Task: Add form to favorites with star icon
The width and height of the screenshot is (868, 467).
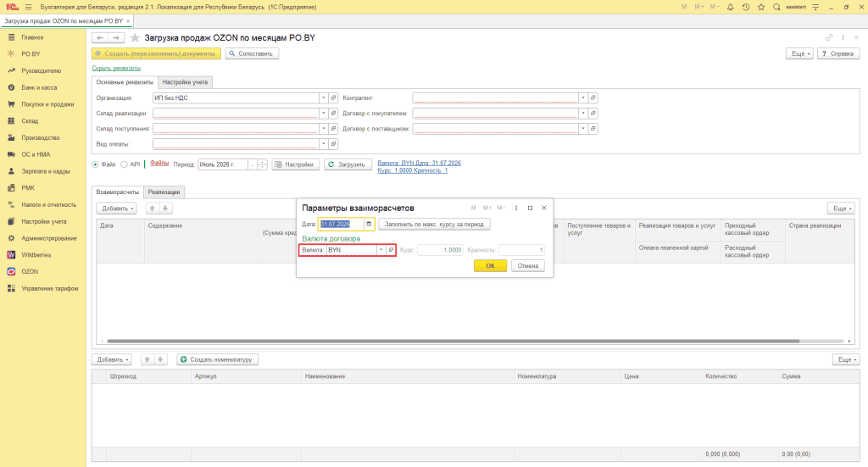Action: (x=135, y=38)
